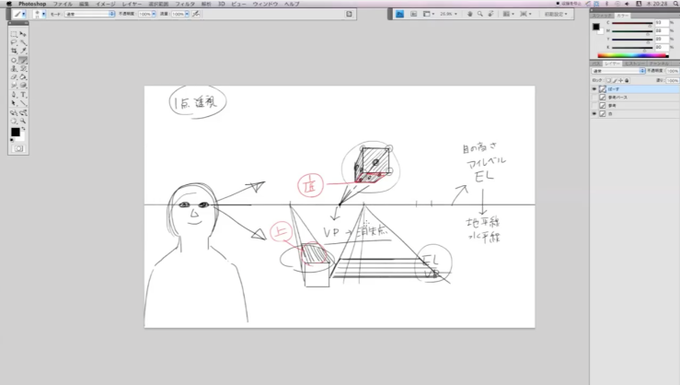This screenshot has width=680, height=385.
Task: Click the cyan (C) slider
Action: point(632,23)
